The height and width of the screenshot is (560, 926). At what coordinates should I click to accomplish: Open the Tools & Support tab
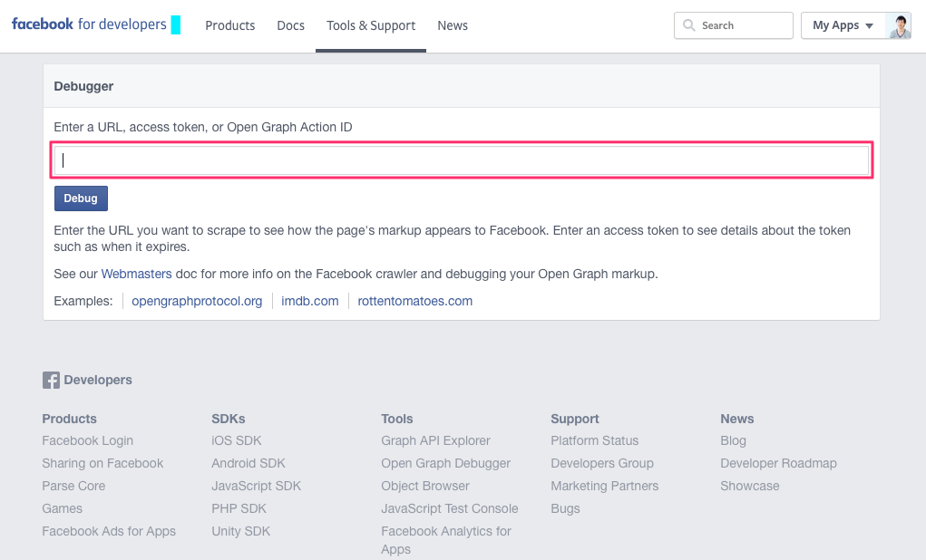pos(371,25)
